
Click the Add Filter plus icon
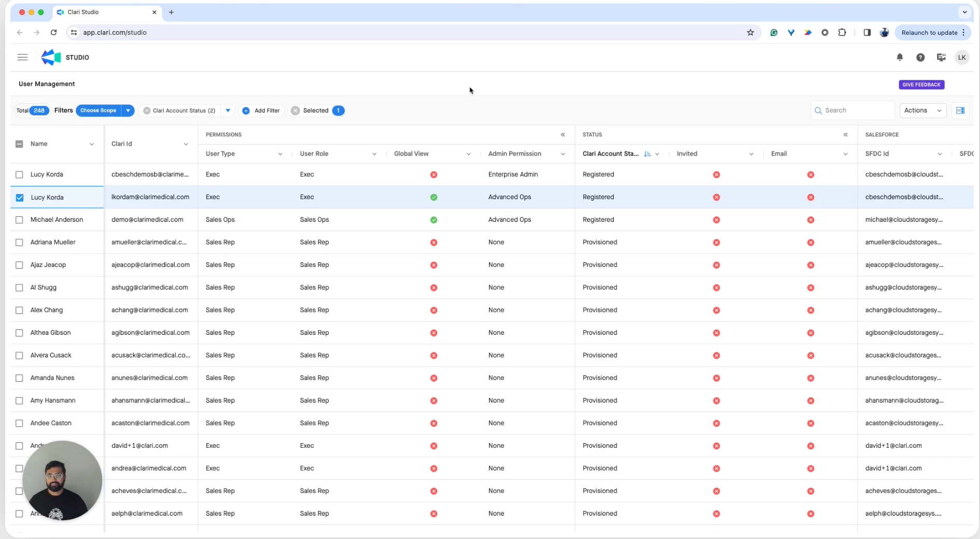[x=246, y=110]
